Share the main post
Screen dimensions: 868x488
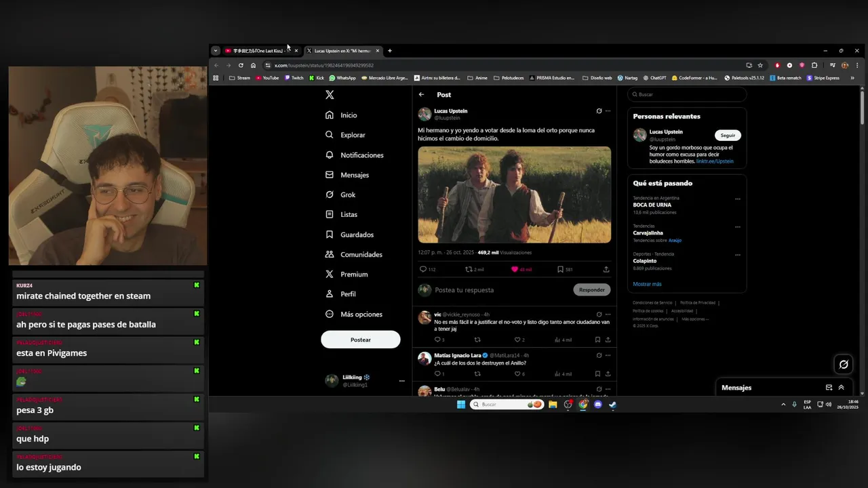pyautogui.click(x=606, y=269)
